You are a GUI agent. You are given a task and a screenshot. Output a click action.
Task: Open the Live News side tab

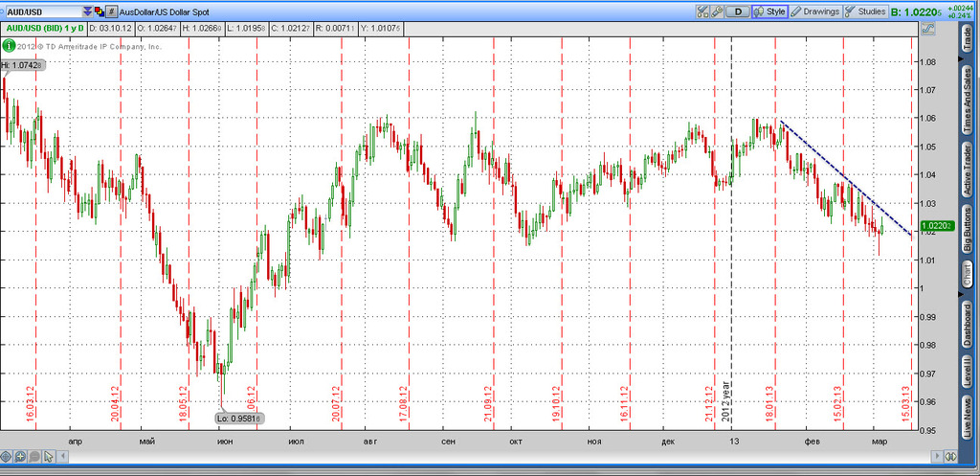(x=967, y=418)
